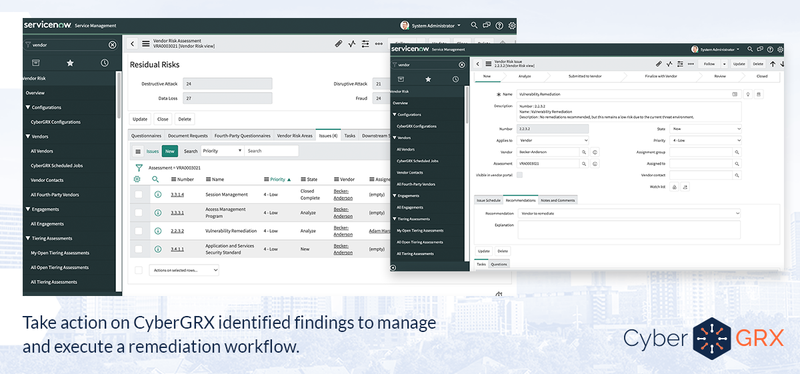Open the Priority dropdown showing 4 - Low in issue form
Image resolution: width=800 pixels, height=374 pixels.
(x=706, y=140)
